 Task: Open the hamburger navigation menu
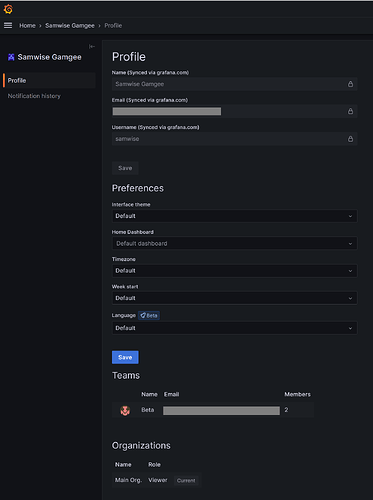point(8,25)
